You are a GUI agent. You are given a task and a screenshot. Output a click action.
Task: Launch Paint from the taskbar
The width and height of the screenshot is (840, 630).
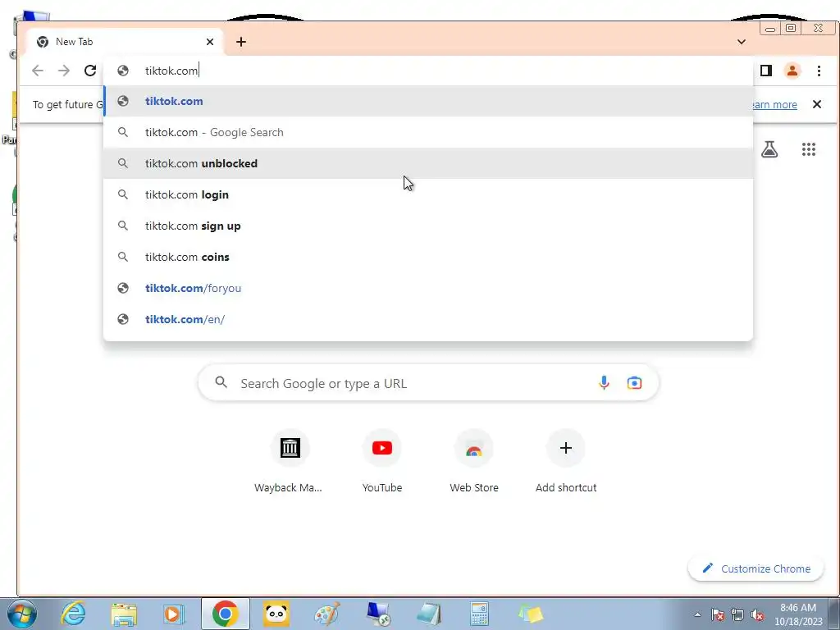click(326, 614)
